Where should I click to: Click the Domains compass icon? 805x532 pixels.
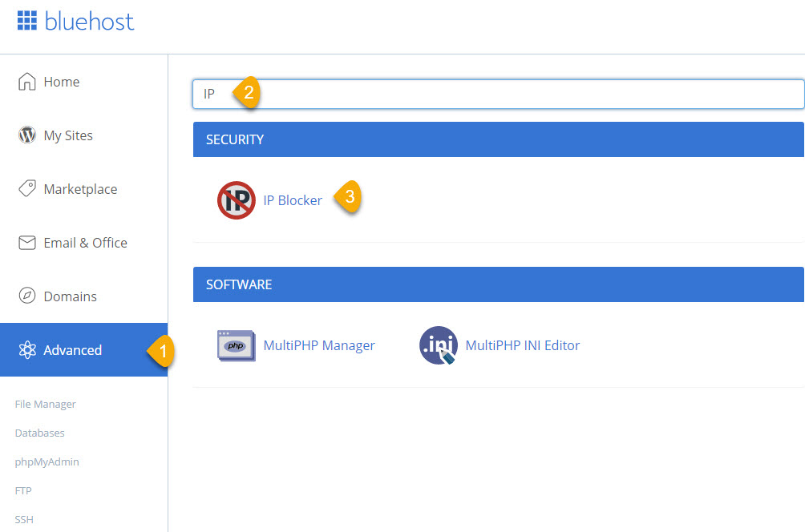pyautogui.click(x=27, y=296)
